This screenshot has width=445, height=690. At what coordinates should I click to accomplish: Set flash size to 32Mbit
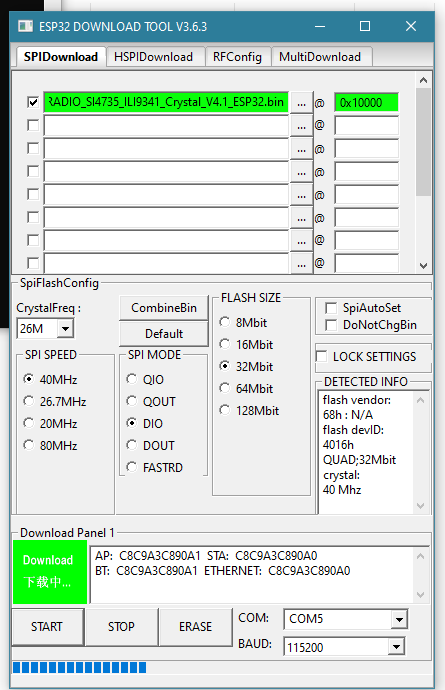225,367
